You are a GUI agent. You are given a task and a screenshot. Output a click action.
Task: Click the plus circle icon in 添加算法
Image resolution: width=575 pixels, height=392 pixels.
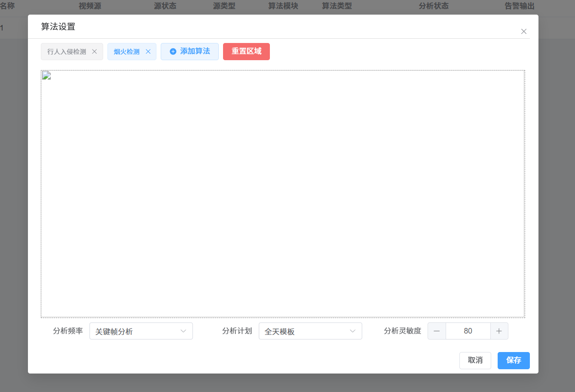click(x=173, y=52)
